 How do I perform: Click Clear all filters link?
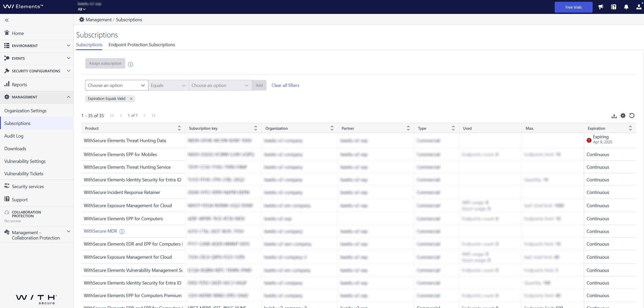285,85
